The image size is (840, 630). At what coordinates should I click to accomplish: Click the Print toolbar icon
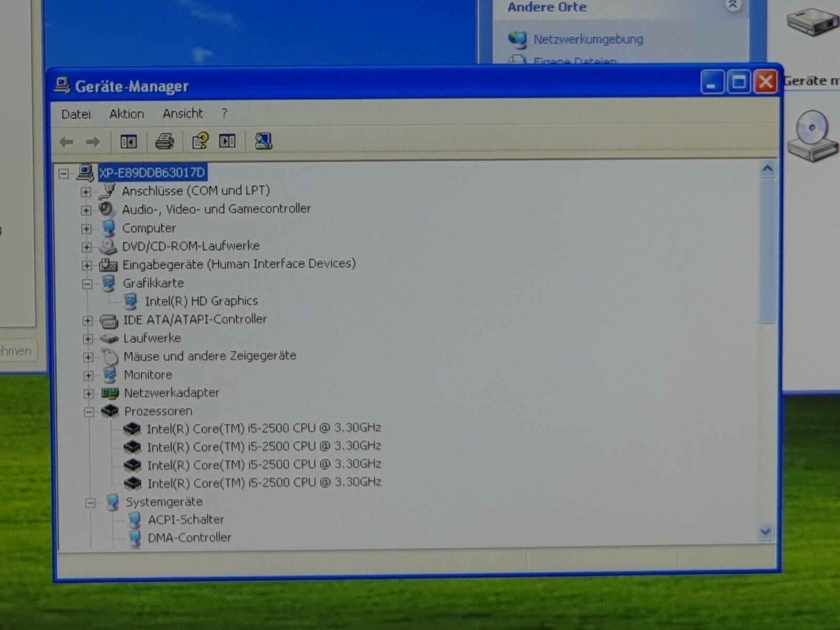pos(164,141)
